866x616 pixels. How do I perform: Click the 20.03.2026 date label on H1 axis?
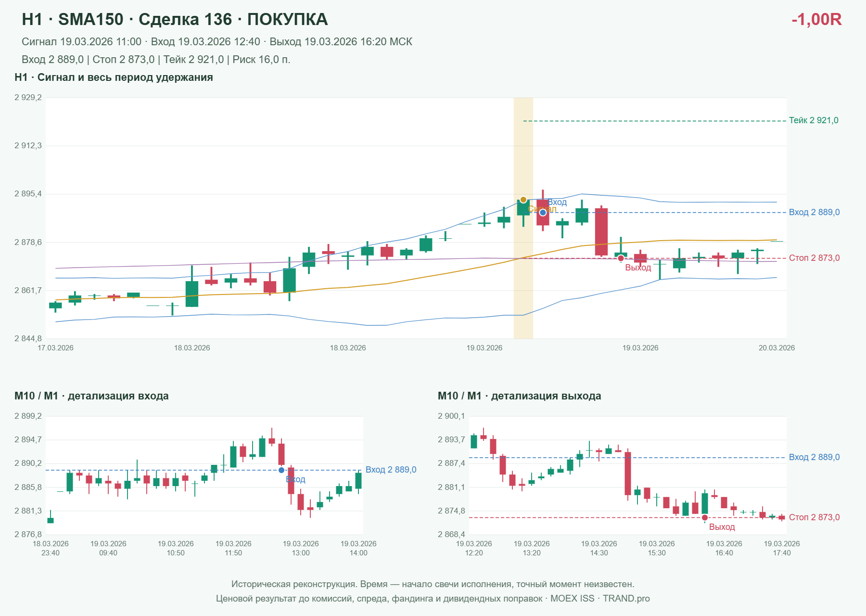(777, 348)
